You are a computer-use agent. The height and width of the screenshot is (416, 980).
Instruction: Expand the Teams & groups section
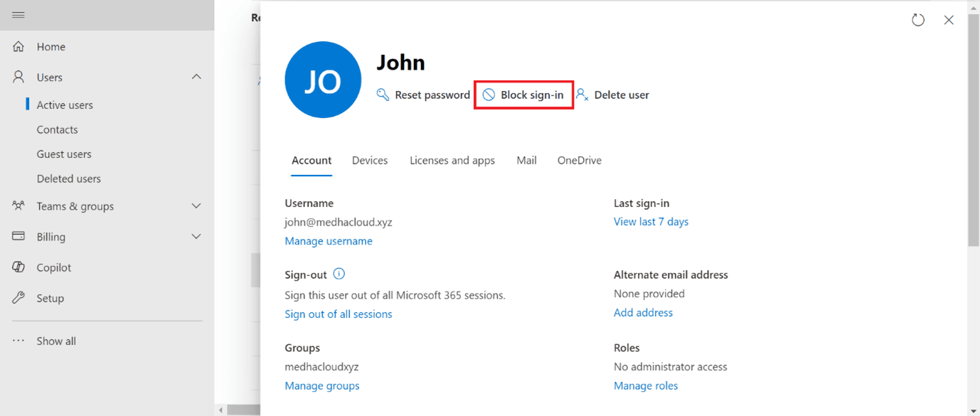pos(196,206)
